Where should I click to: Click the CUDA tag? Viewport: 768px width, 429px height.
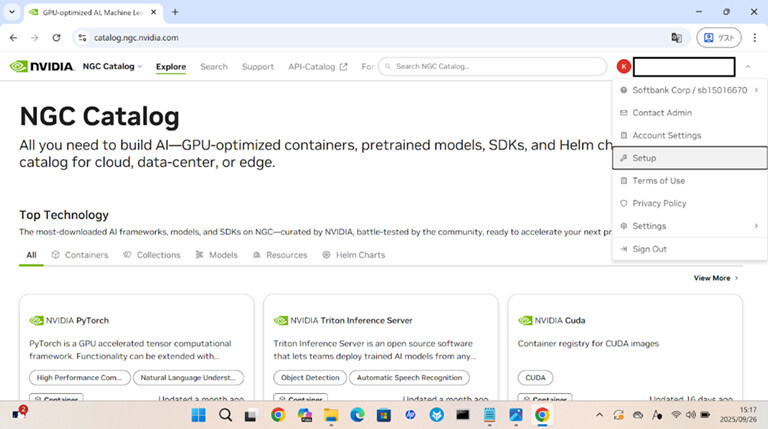(x=535, y=378)
